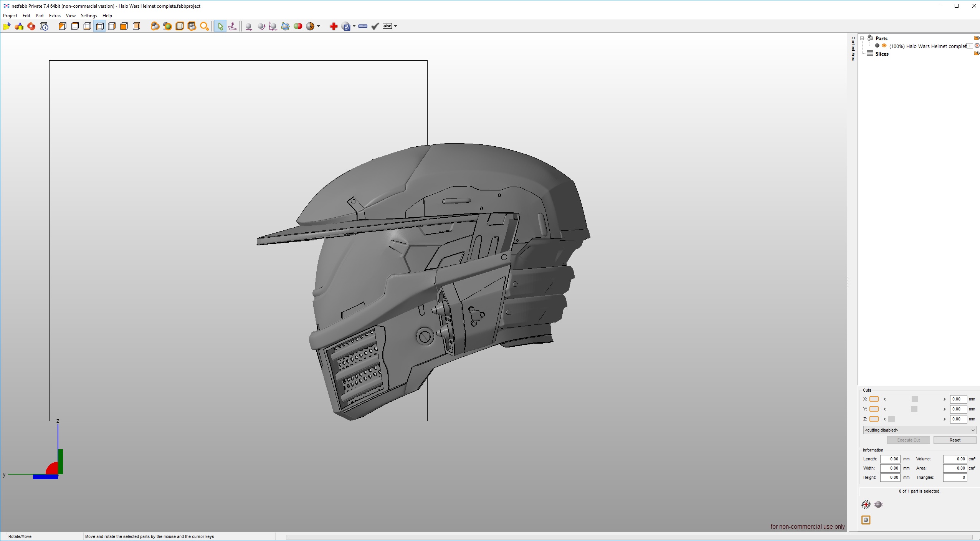Image resolution: width=980 pixels, height=541 pixels.
Task: Switch to the isometric view cube
Action: [x=62, y=26]
